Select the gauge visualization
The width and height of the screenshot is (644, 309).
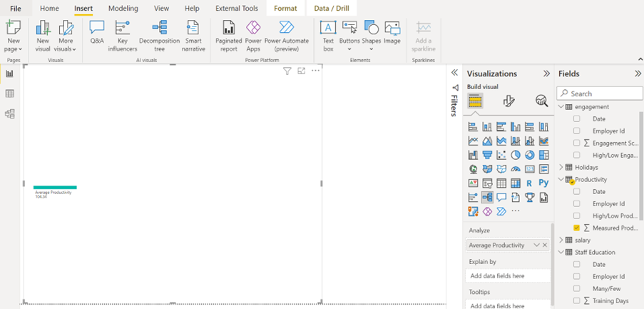(516, 168)
